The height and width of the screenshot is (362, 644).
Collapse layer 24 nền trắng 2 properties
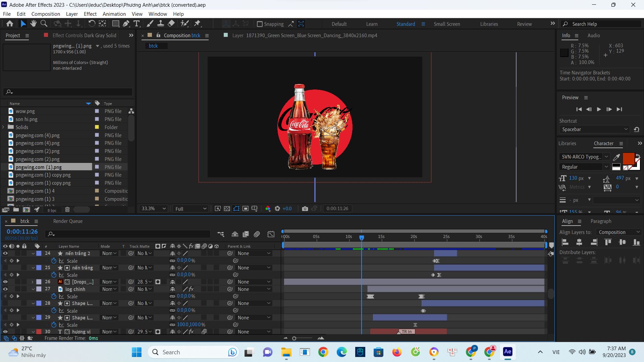(x=33, y=253)
